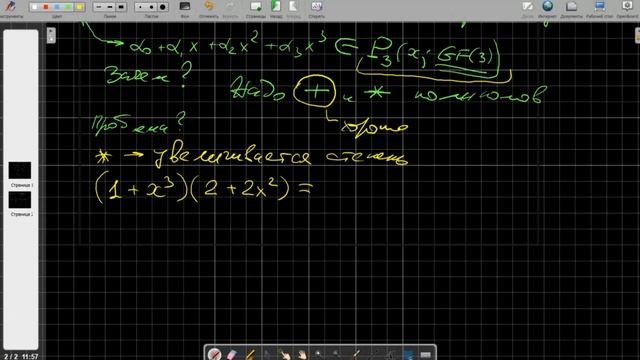Open the background (Фон) options
The height and width of the screenshot is (360, 640).
[x=184, y=8]
